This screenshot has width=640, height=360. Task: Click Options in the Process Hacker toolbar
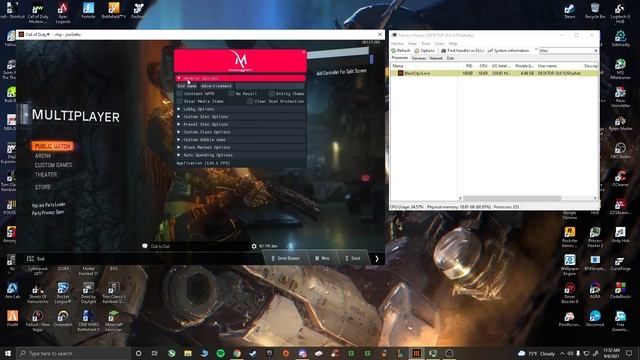425,51
